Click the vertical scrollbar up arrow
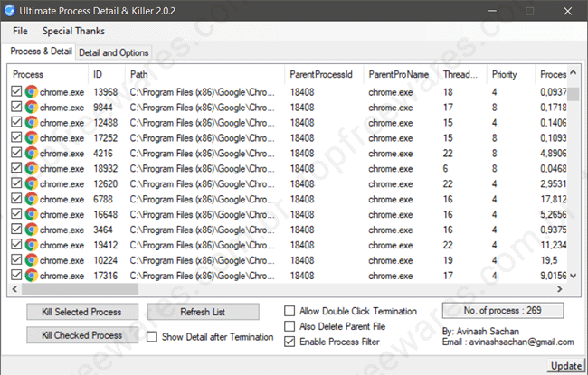This screenshot has height=375, width=588. point(573,72)
